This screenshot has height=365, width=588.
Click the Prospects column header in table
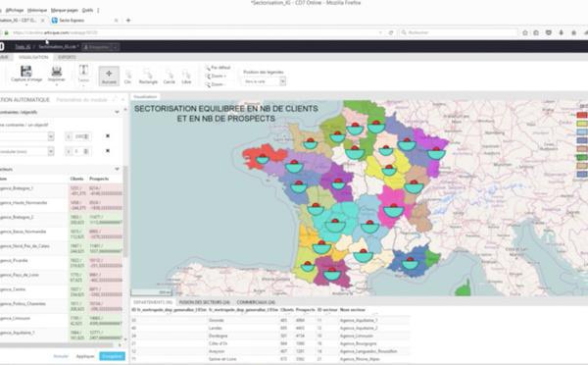click(x=305, y=310)
